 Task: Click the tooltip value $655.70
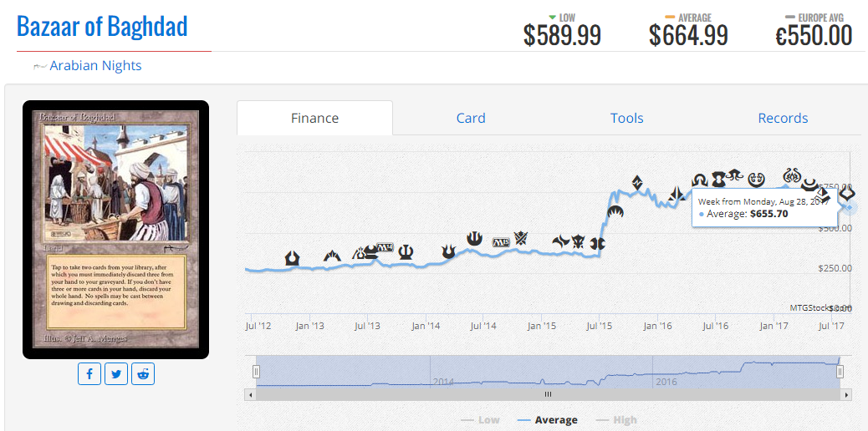[769, 214]
